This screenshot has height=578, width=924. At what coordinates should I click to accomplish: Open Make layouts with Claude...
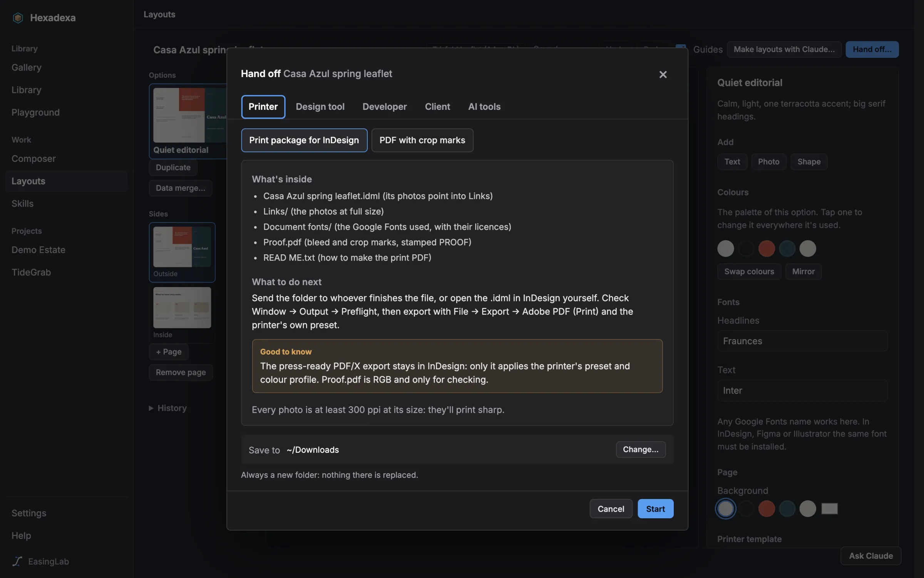(784, 49)
